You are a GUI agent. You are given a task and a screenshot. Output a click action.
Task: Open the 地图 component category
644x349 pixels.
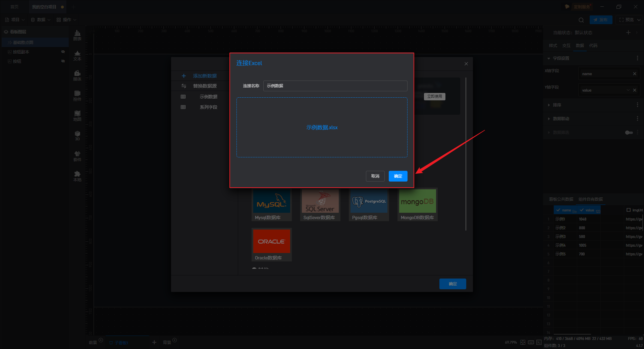coord(77,116)
